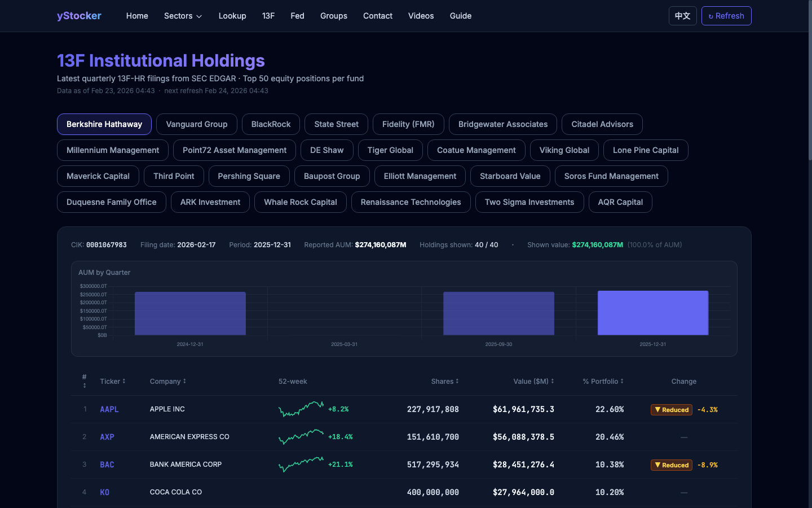Click the 2025-12-31 AUM bar
Image resolution: width=812 pixels, height=508 pixels.
point(652,313)
